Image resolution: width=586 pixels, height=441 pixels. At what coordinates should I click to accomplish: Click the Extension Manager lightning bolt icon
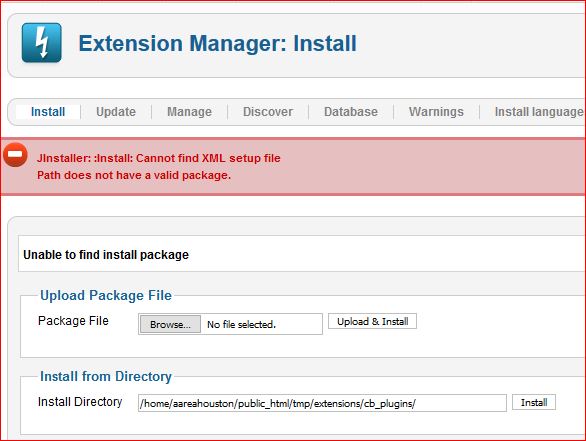(41, 43)
